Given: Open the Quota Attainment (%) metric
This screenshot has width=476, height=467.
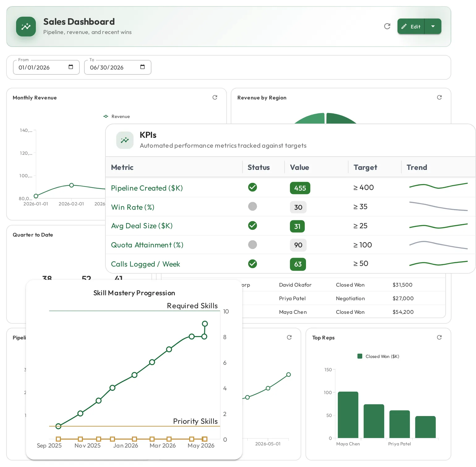Looking at the screenshot, I should pos(147,245).
